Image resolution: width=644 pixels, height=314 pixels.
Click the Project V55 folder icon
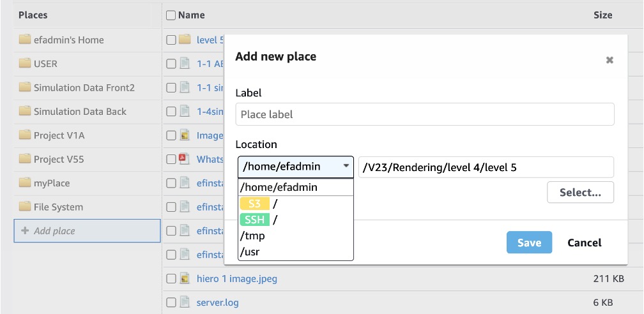[x=25, y=159]
